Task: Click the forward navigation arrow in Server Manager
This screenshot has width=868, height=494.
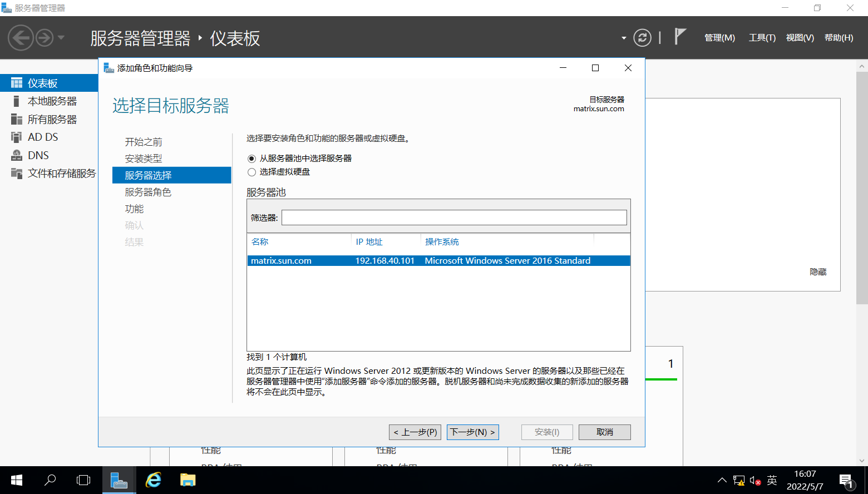Action: 45,38
